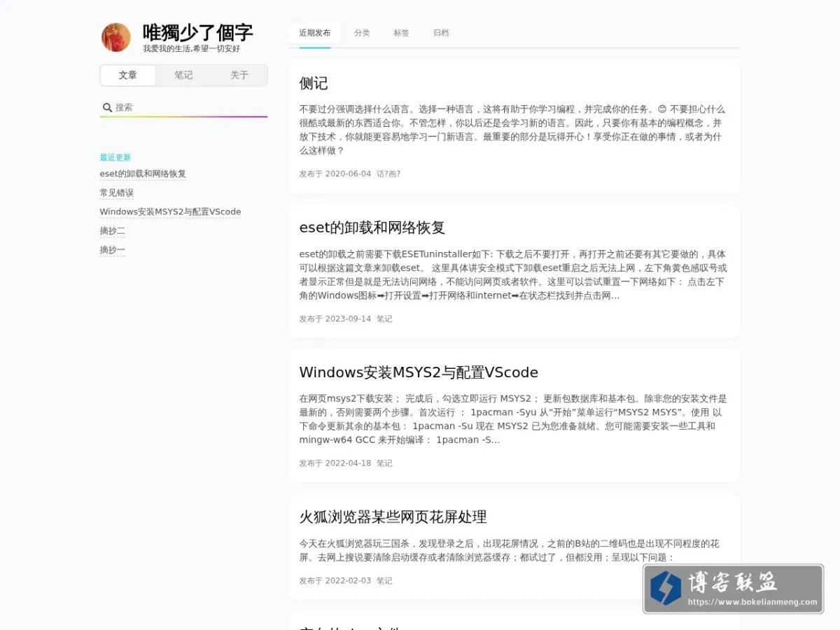Switch to the 近期发布 tab

point(315,33)
